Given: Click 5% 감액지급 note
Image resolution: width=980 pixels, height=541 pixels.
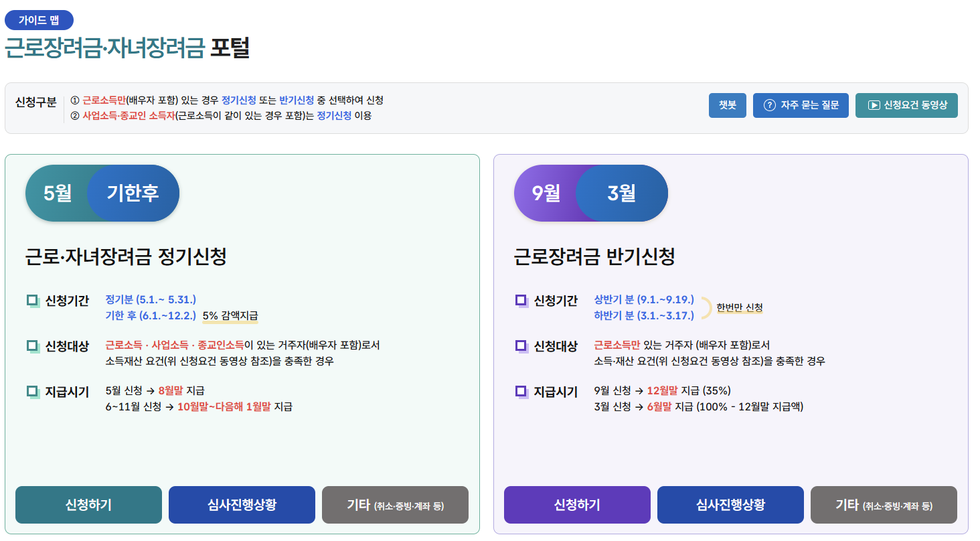Looking at the screenshot, I should tap(230, 316).
